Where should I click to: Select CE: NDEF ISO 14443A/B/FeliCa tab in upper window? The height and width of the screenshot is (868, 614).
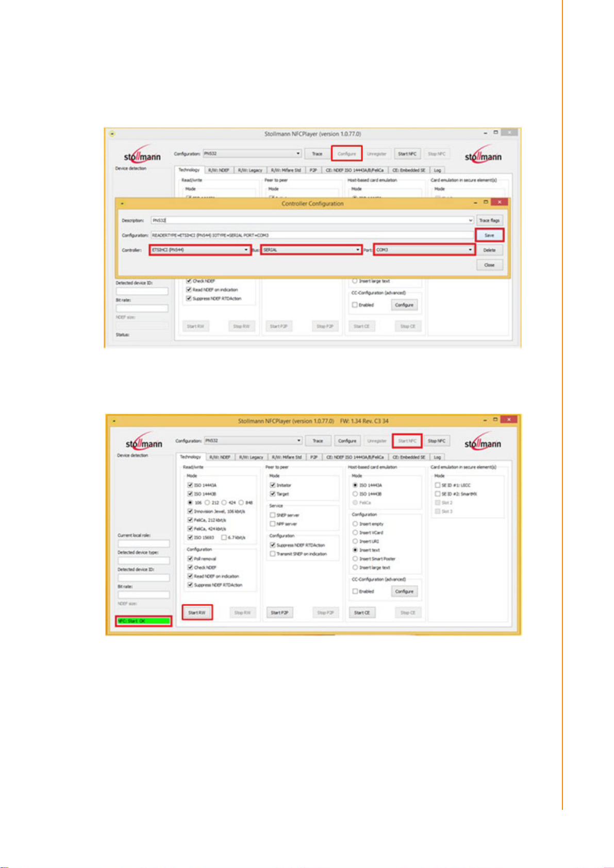tap(355, 170)
